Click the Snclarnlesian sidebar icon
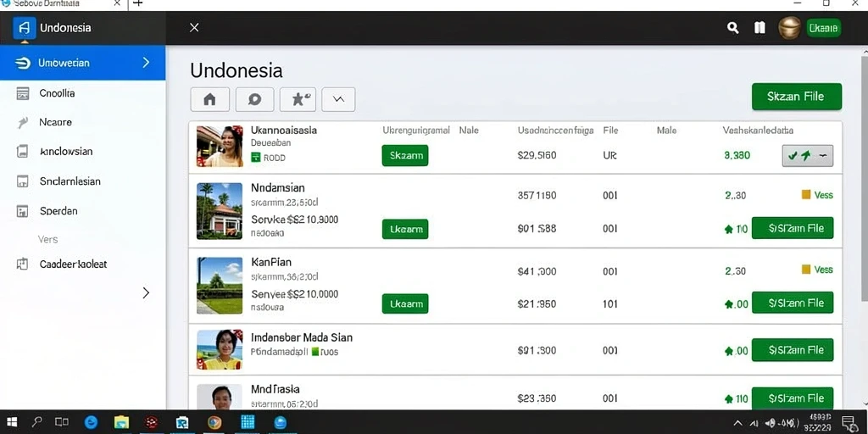The image size is (868, 434). click(x=23, y=181)
